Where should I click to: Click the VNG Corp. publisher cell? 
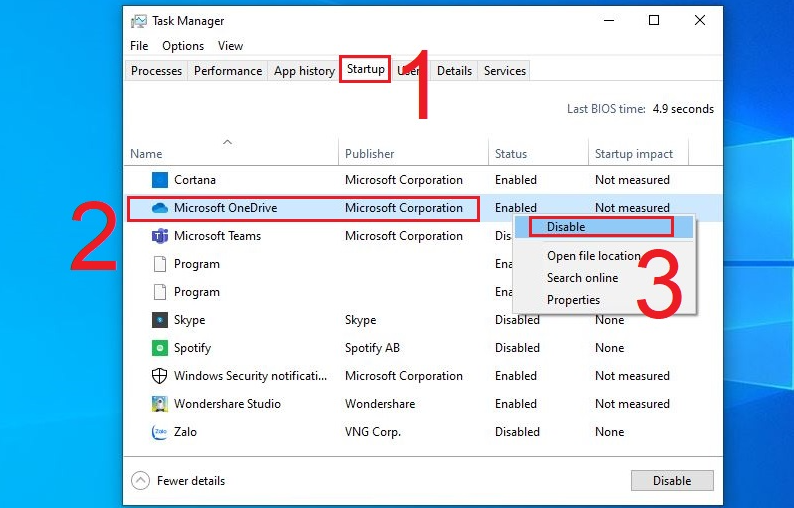pos(373,432)
